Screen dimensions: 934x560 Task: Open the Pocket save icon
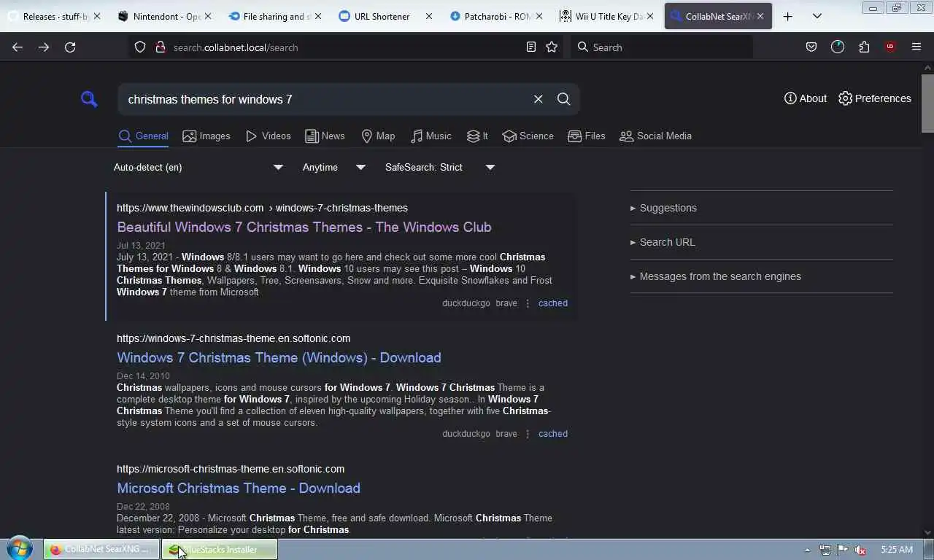[x=811, y=47]
